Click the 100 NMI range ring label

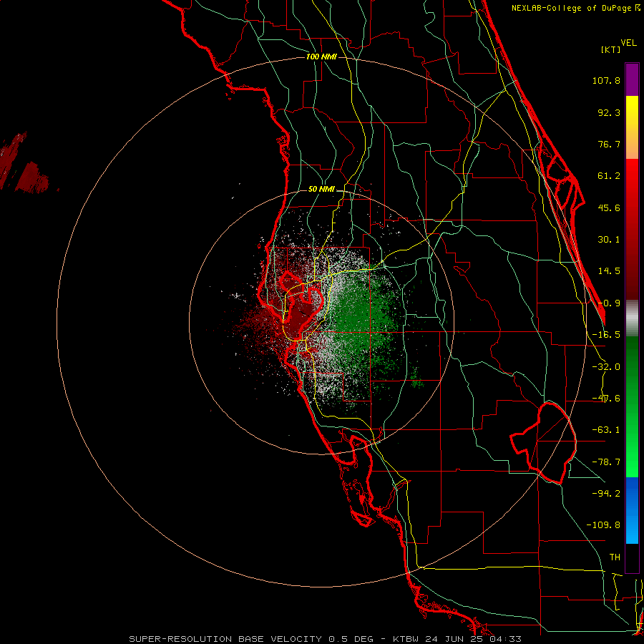click(x=321, y=57)
